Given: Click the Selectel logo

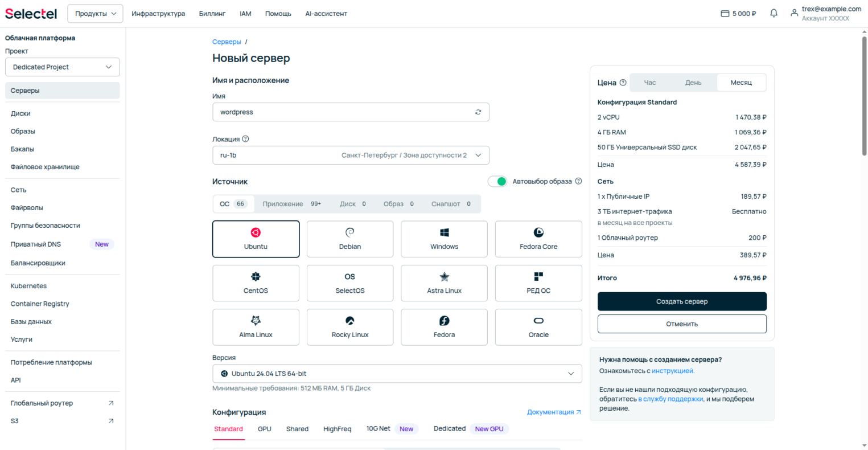Looking at the screenshot, I should coord(31,14).
